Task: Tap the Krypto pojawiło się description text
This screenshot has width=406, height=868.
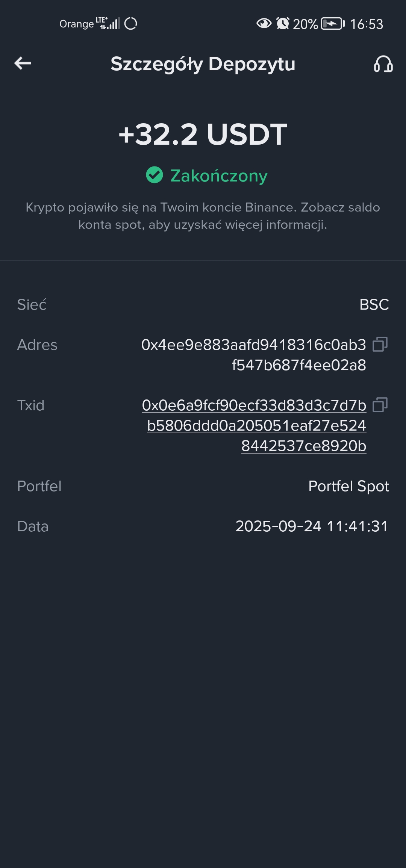Action: pyautogui.click(x=203, y=216)
